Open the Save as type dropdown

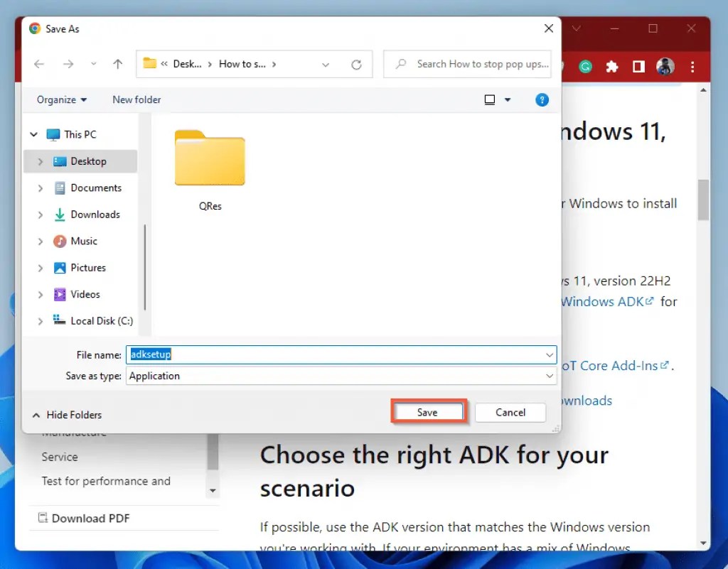pos(549,376)
